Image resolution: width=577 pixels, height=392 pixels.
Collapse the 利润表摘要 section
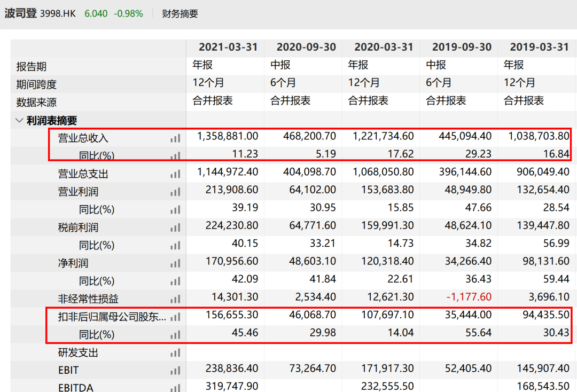click(x=19, y=120)
